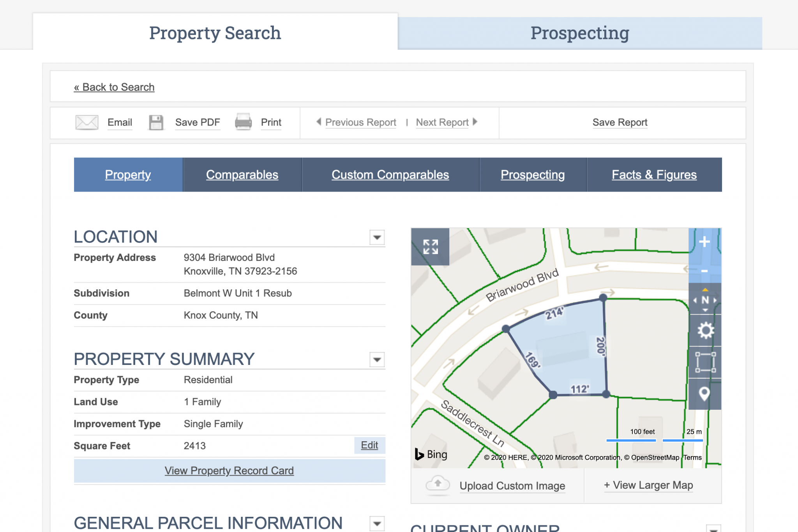This screenshot has height=532, width=798.
Task: Zoom out on the map
Action: pos(704,271)
